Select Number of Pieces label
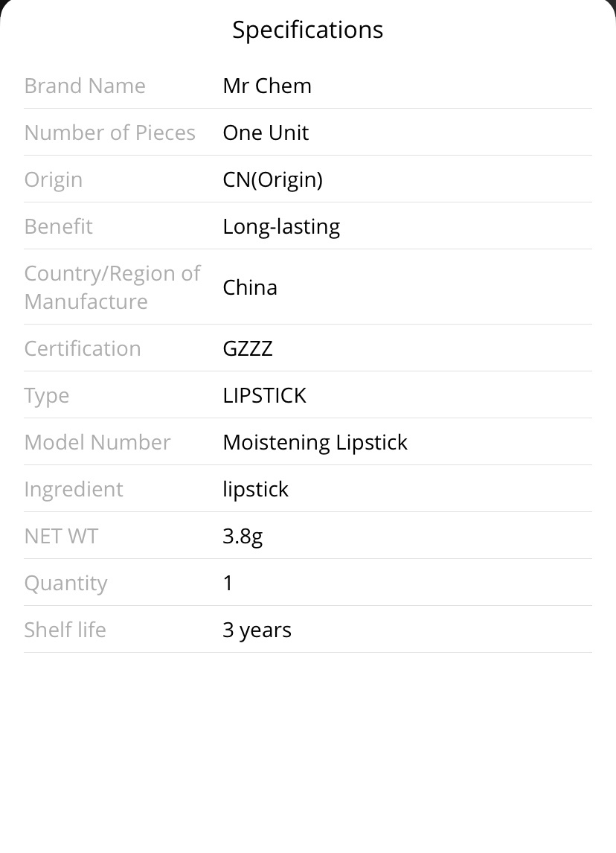The width and height of the screenshot is (616, 853). coord(110,132)
